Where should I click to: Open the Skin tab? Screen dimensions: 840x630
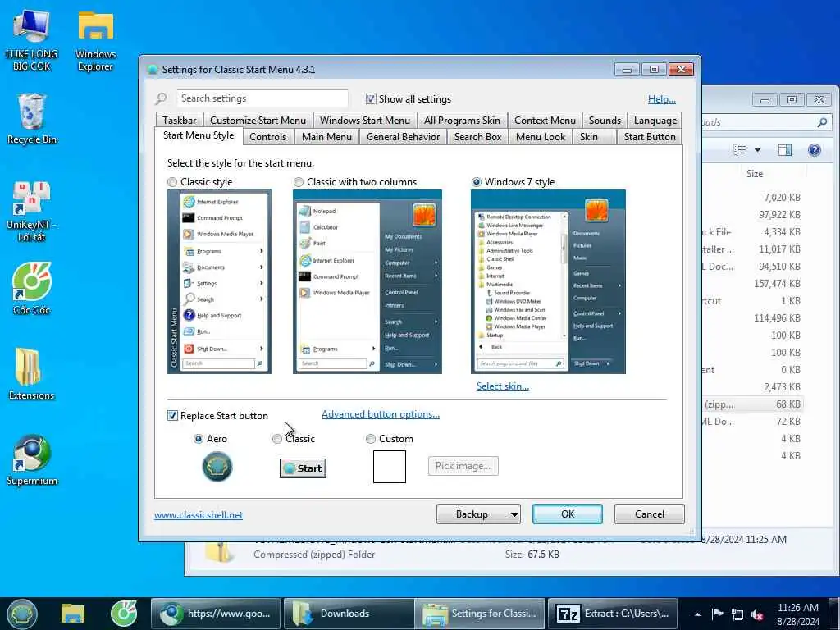(x=589, y=137)
